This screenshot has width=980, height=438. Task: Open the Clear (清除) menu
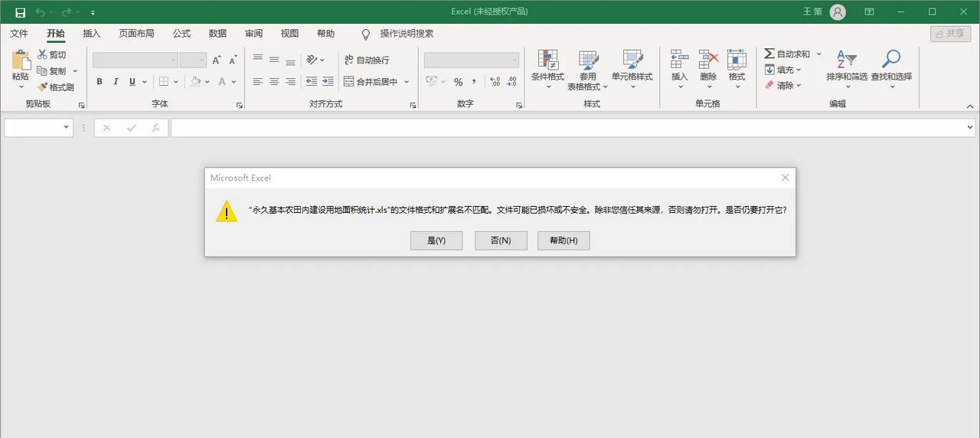[x=783, y=85]
